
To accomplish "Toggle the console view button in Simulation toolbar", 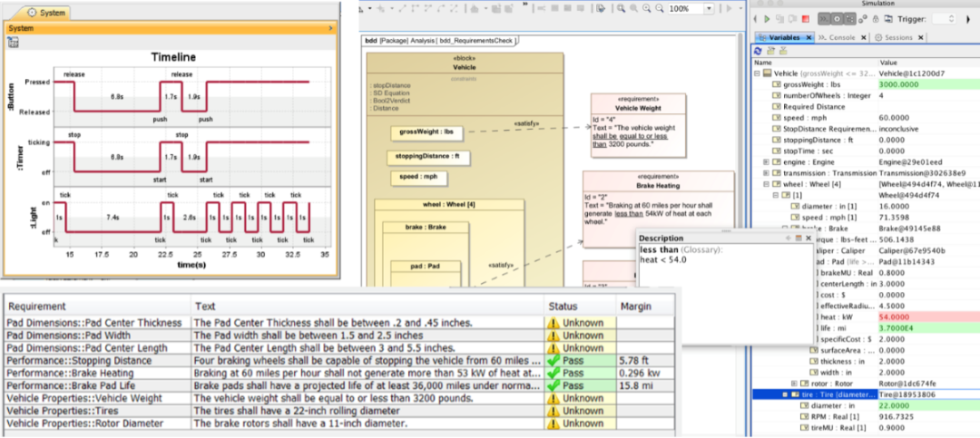I will click(x=824, y=19).
